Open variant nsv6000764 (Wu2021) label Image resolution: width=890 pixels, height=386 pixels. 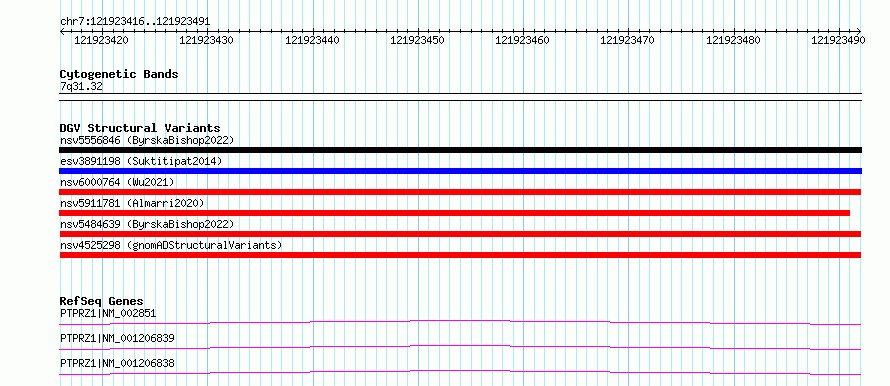tap(117, 182)
